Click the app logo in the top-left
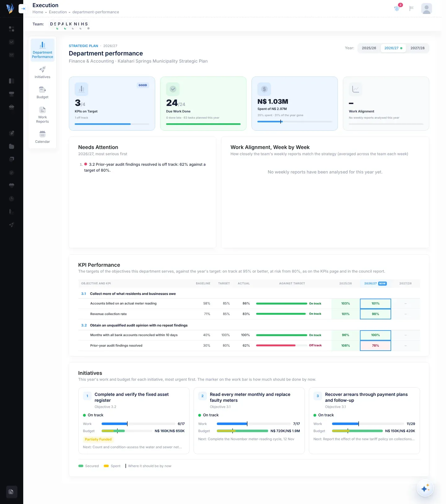Image resolution: width=446 pixels, height=504 pixels. (10, 8)
